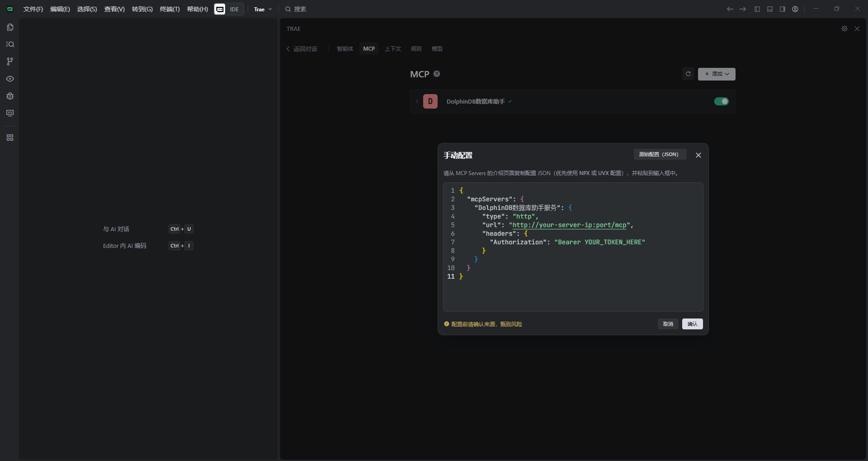
Task: Open the source control branch icon
Action: [10, 62]
